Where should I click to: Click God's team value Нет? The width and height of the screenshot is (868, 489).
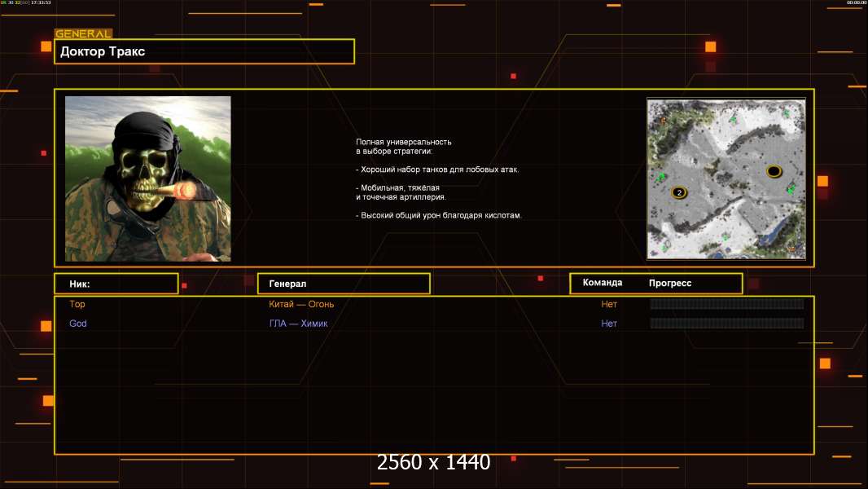(x=609, y=324)
